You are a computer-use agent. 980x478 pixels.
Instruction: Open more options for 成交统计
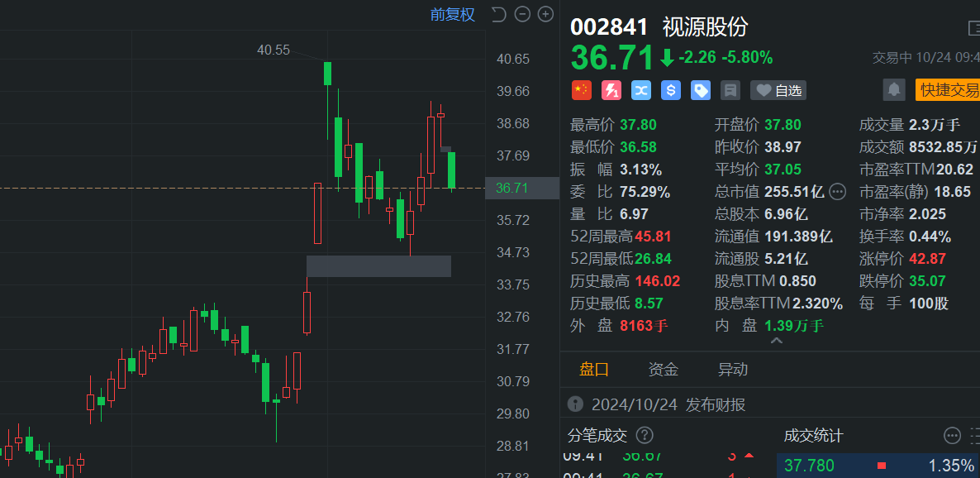click(953, 435)
